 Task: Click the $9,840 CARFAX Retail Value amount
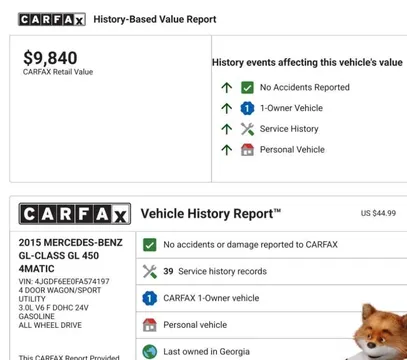(x=50, y=58)
